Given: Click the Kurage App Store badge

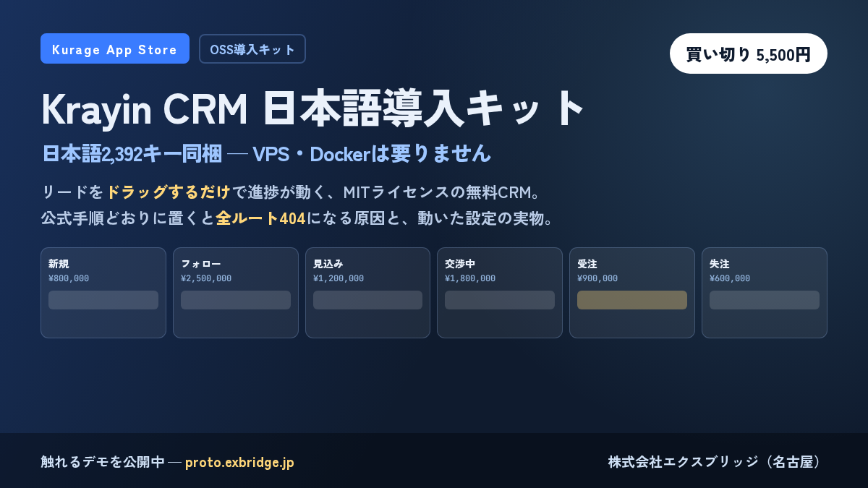Looking at the screenshot, I should 115,48.
